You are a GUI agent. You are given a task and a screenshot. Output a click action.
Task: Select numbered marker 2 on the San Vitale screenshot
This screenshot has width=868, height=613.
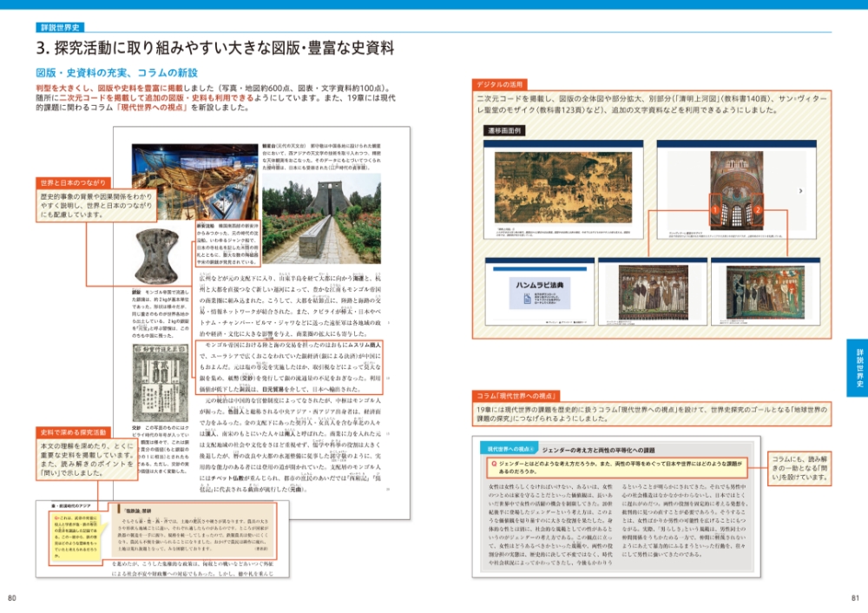pyautogui.click(x=758, y=208)
